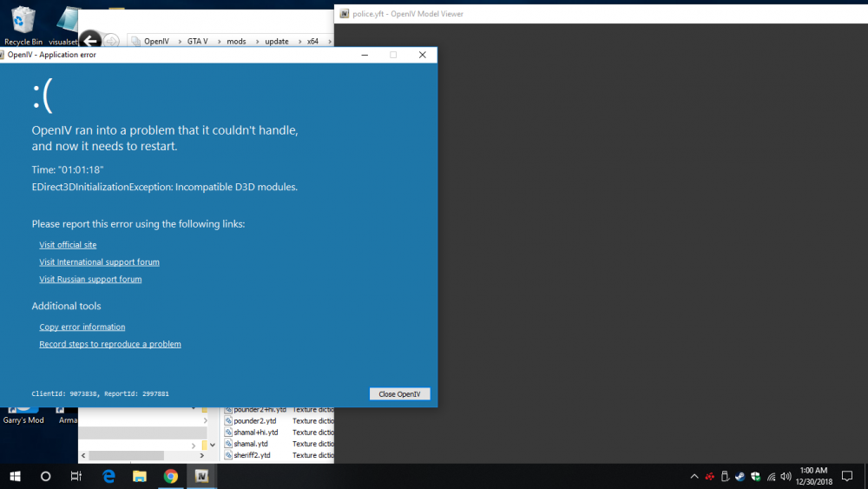
Task: Open visualsettings desktop file icon
Action: [67, 25]
